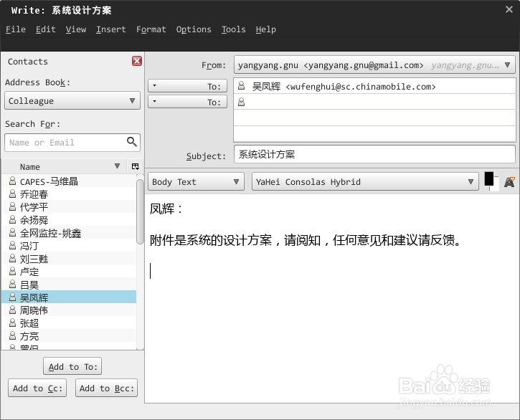Select contact 卢定

pos(69,272)
